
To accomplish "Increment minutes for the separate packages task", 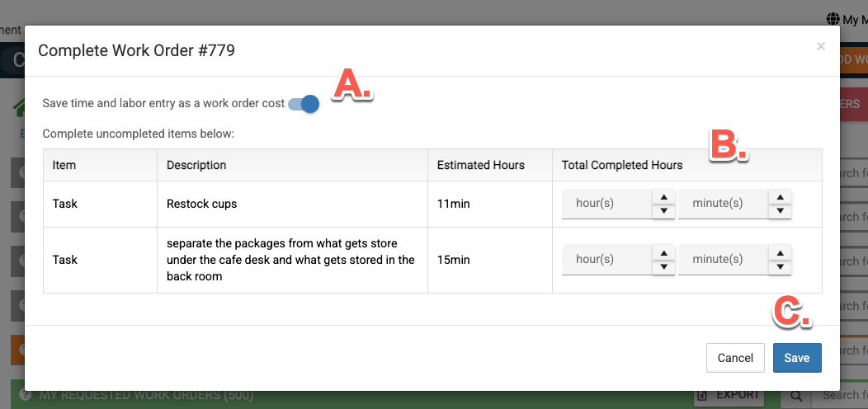I will [780, 253].
